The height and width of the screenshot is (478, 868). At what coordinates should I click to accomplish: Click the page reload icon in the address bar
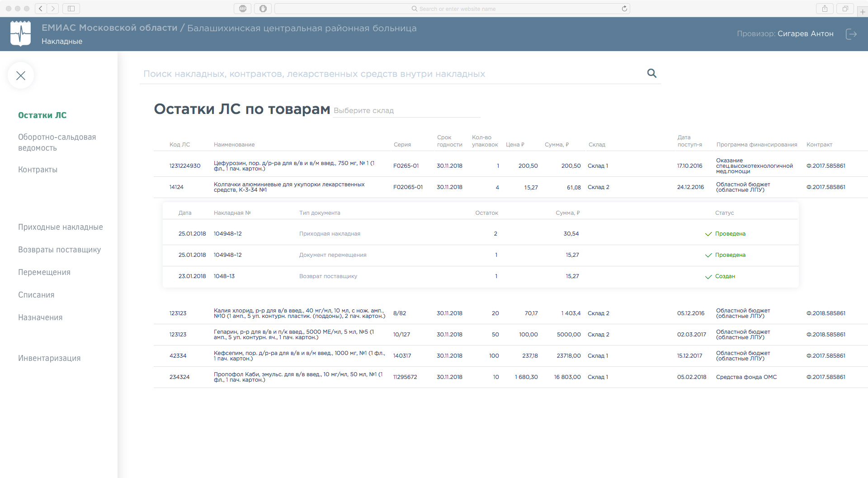[624, 8]
